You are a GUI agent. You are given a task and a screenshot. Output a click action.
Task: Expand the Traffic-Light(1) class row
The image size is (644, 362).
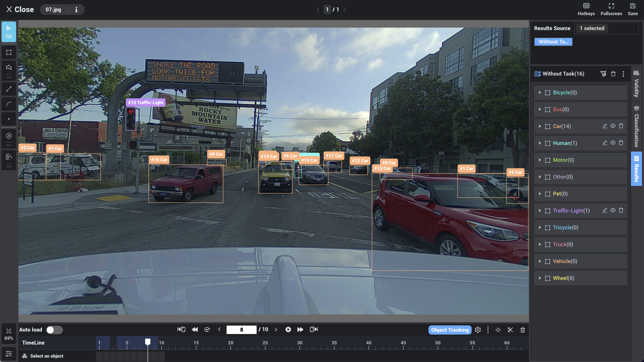coord(540,211)
